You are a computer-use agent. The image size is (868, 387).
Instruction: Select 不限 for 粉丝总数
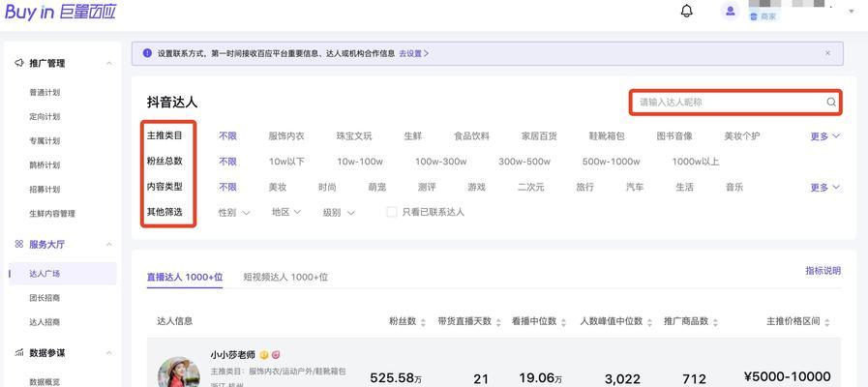click(227, 162)
